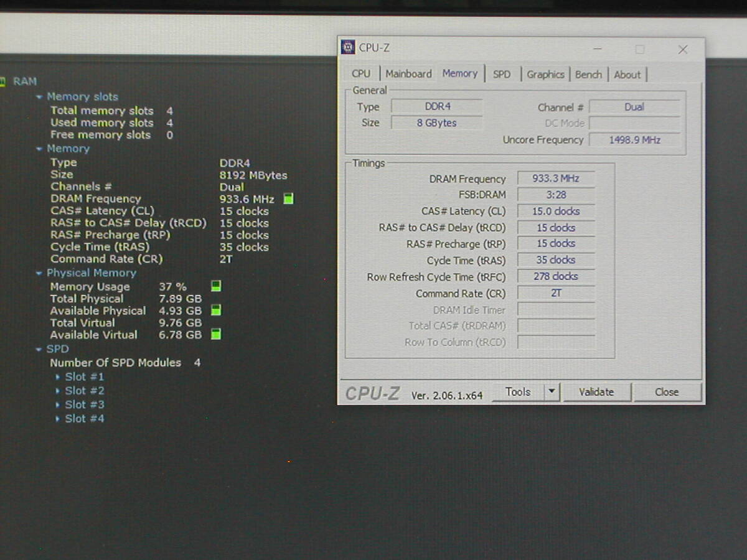Screen dimensions: 747x560
Task: Click the Speccy Type label above Size
Action: (x=63, y=163)
